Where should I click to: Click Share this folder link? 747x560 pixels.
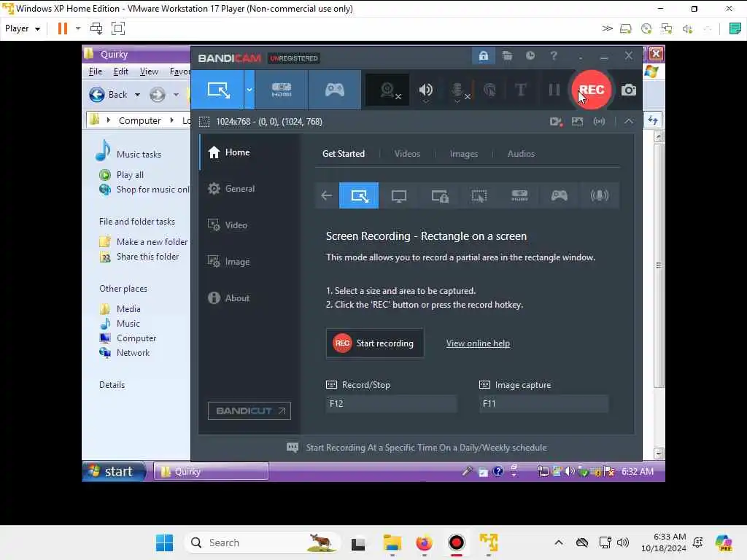pyautogui.click(x=147, y=257)
